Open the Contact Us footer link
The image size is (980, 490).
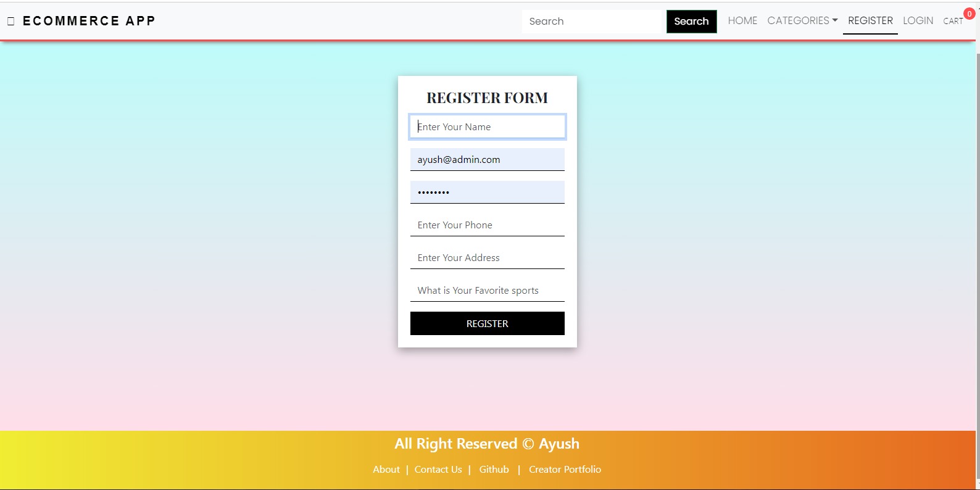[x=438, y=470]
